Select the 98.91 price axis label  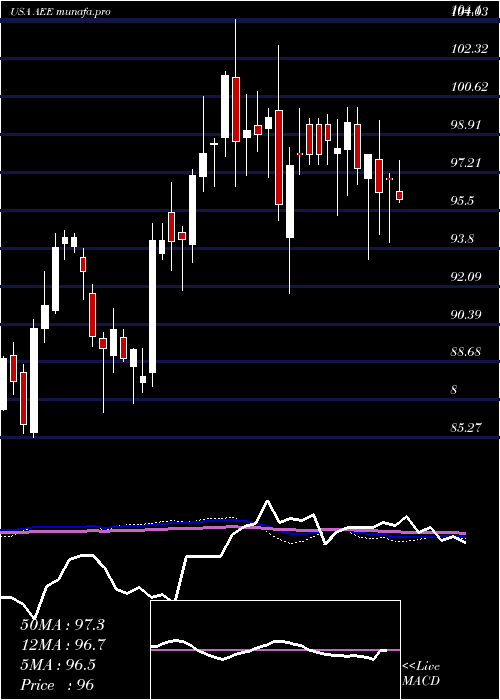tap(466, 125)
